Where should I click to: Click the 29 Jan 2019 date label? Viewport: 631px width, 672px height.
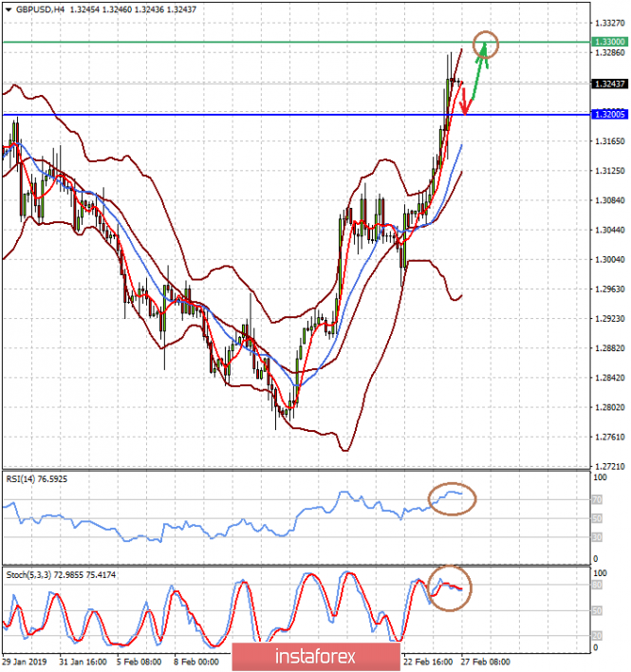[26, 663]
